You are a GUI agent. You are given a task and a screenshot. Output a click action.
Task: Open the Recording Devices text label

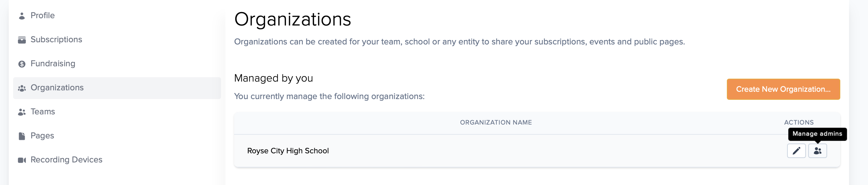point(66,160)
